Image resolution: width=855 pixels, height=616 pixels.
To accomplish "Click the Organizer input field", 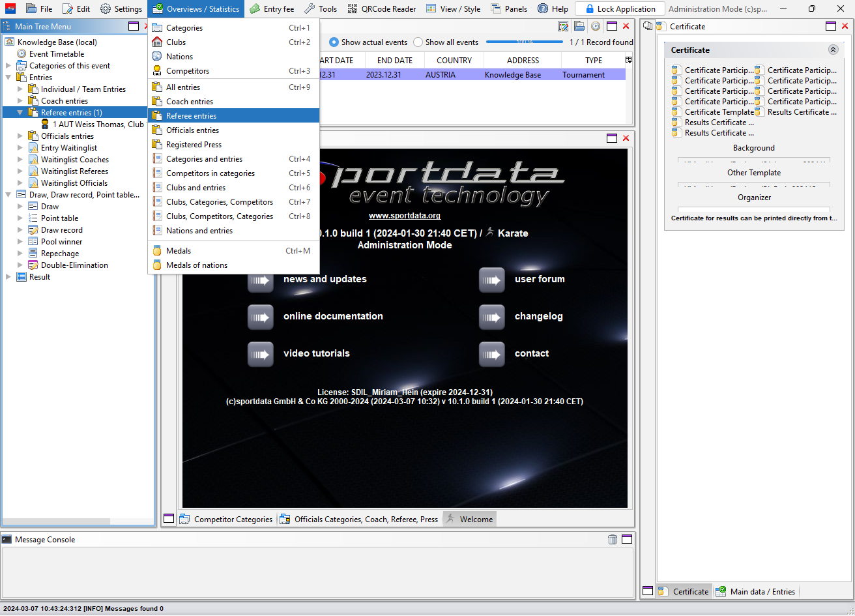I will pos(754,209).
